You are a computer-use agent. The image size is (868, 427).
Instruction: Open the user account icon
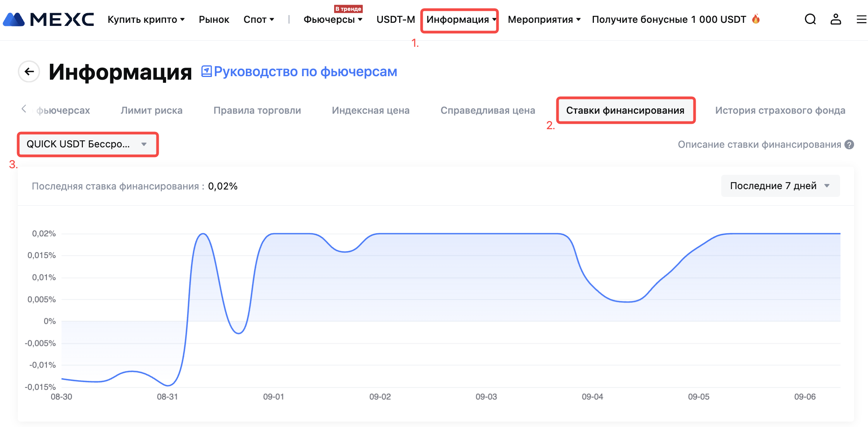pyautogui.click(x=835, y=19)
